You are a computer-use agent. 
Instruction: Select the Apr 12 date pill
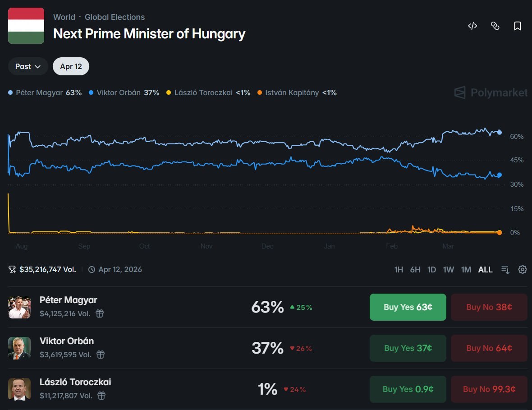coord(71,66)
